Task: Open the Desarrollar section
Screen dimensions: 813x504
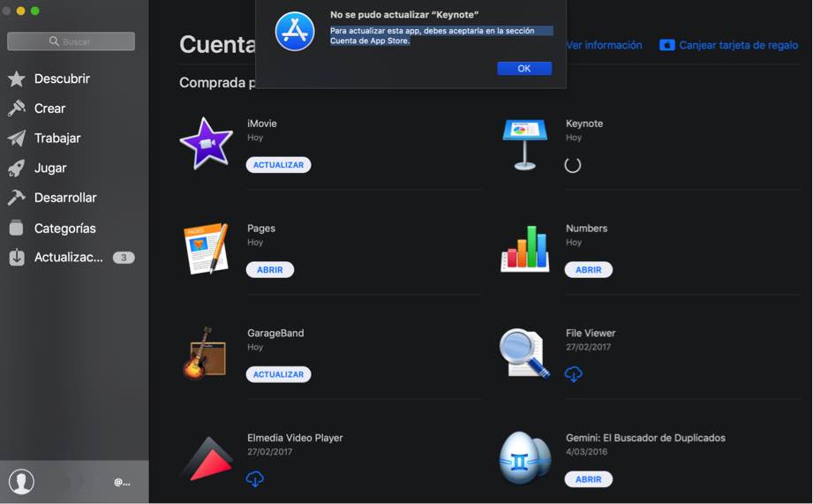Action: click(65, 198)
